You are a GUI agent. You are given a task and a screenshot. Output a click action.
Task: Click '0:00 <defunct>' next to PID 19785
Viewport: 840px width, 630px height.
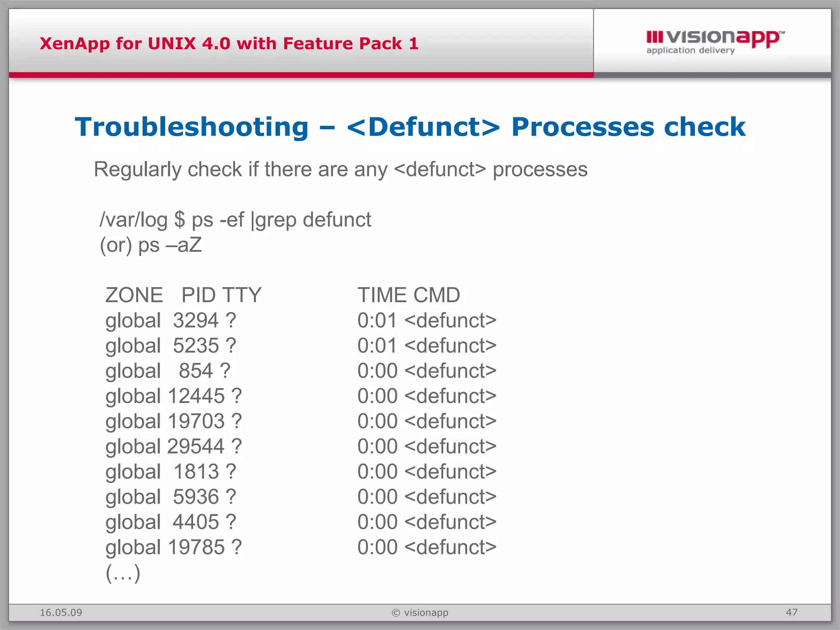(x=427, y=548)
